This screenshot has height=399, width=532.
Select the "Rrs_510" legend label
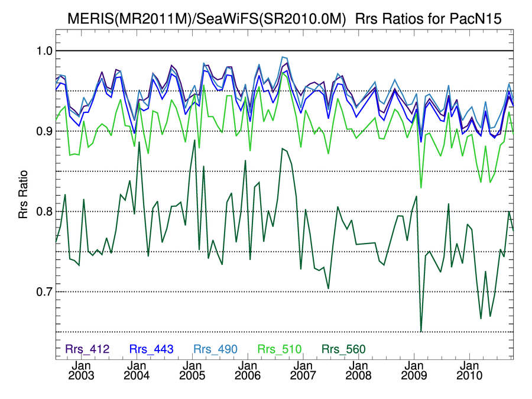280,349
